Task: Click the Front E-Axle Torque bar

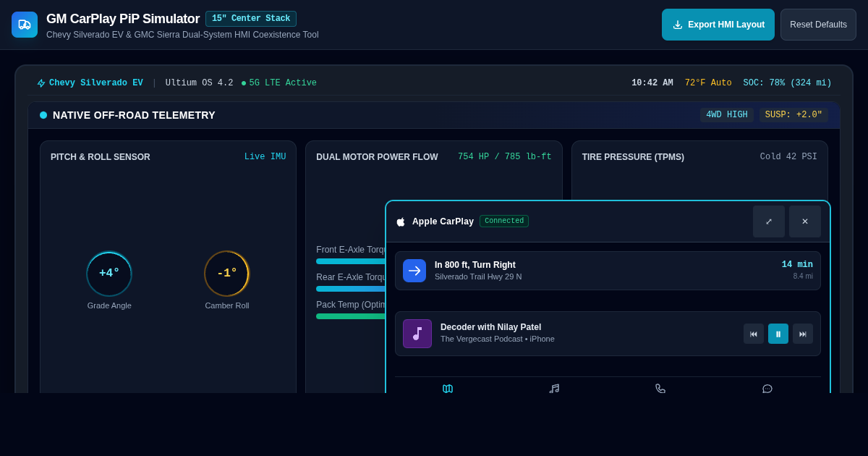Action: (351, 261)
